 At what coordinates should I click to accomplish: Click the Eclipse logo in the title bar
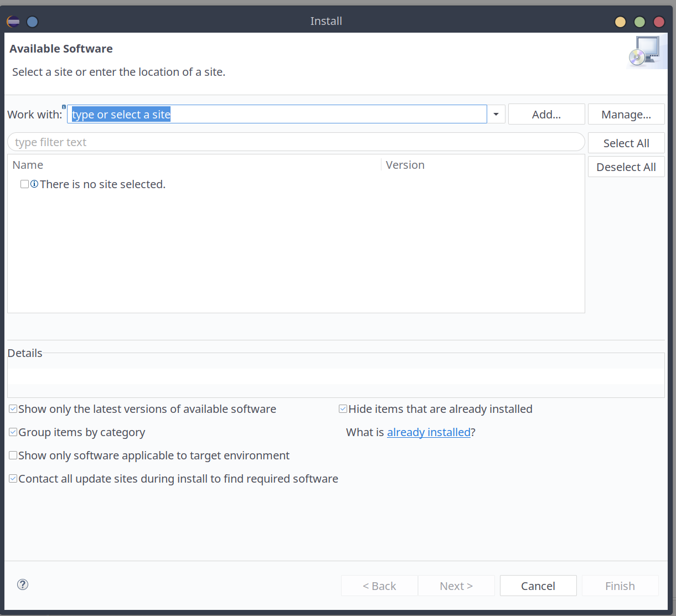click(12, 21)
